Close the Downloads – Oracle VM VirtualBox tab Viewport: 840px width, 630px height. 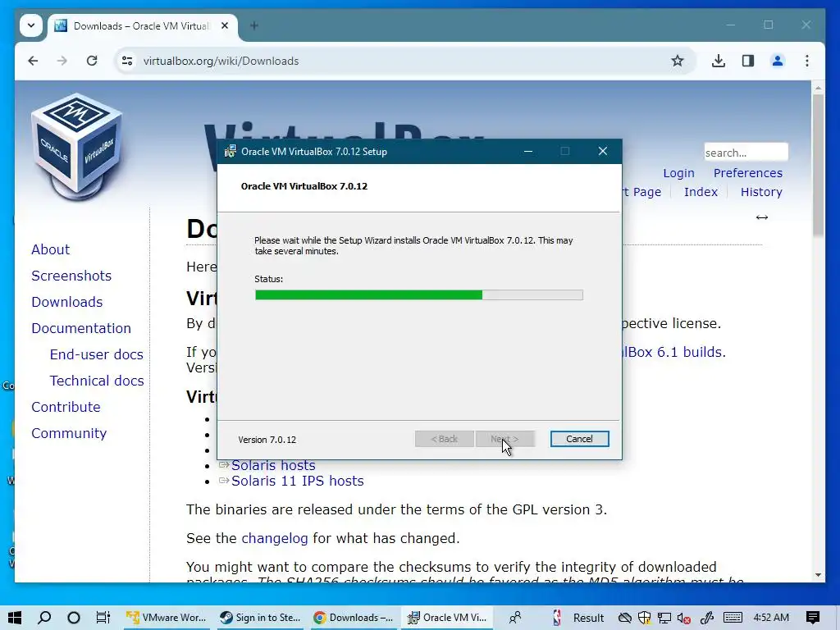[225, 25]
